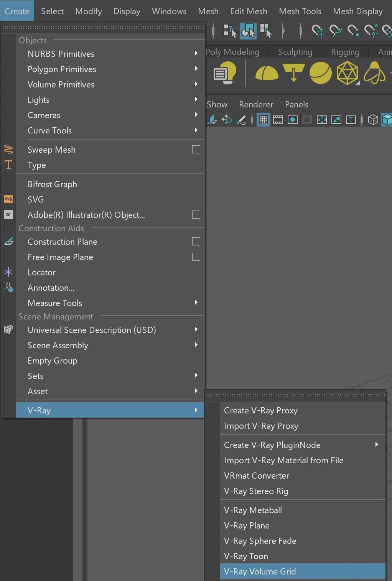
Task: Click the Annotation text-cube icon
Action: pos(8,287)
